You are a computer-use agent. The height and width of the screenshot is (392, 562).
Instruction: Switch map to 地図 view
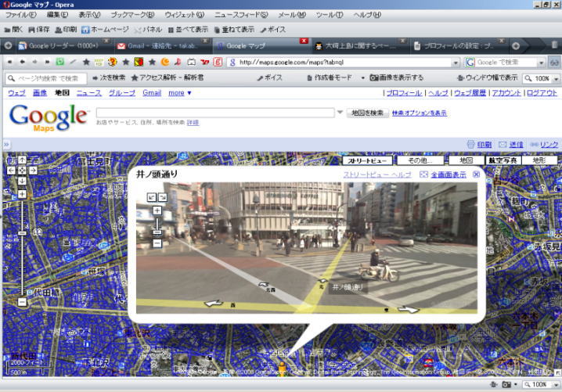[467, 160]
